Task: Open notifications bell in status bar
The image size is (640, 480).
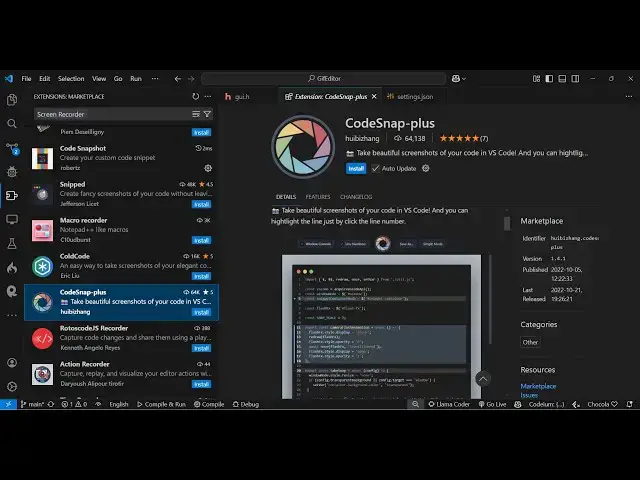Action: point(630,404)
